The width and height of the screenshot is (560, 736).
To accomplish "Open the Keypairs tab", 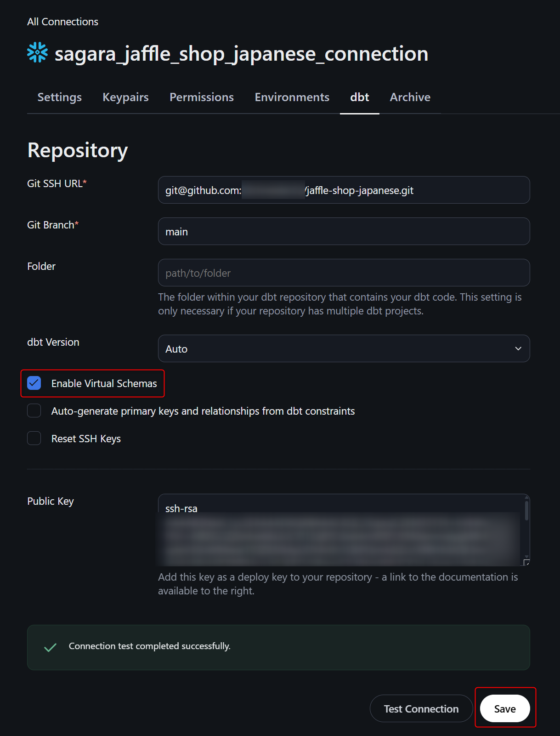I will click(x=125, y=97).
